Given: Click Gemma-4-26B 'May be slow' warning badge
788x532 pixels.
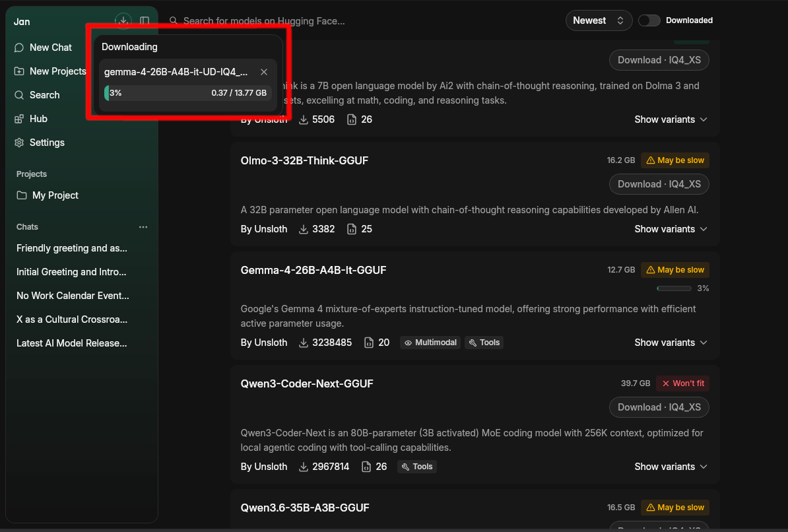Looking at the screenshot, I should point(675,270).
